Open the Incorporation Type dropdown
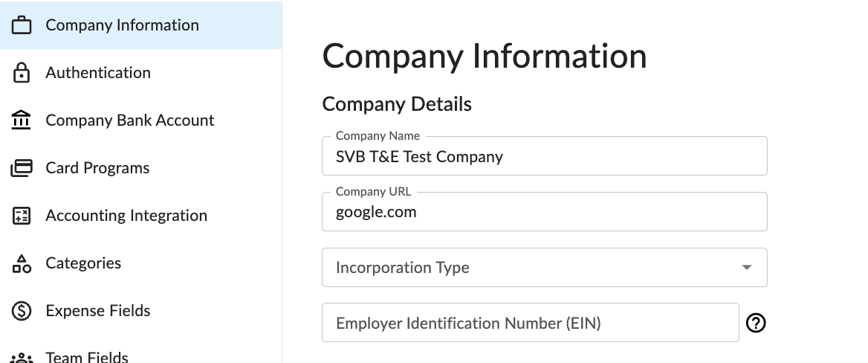Image resolution: width=868 pixels, height=363 pixels. click(x=545, y=267)
